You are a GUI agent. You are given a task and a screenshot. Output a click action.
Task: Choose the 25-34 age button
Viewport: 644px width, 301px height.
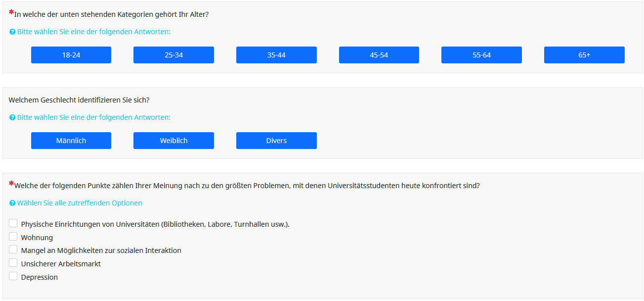point(173,55)
